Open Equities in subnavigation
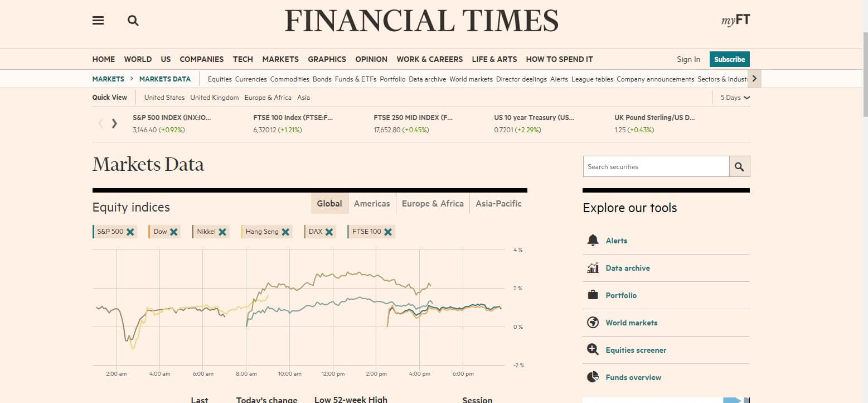The width and height of the screenshot is (868, 403). [220, 79]
